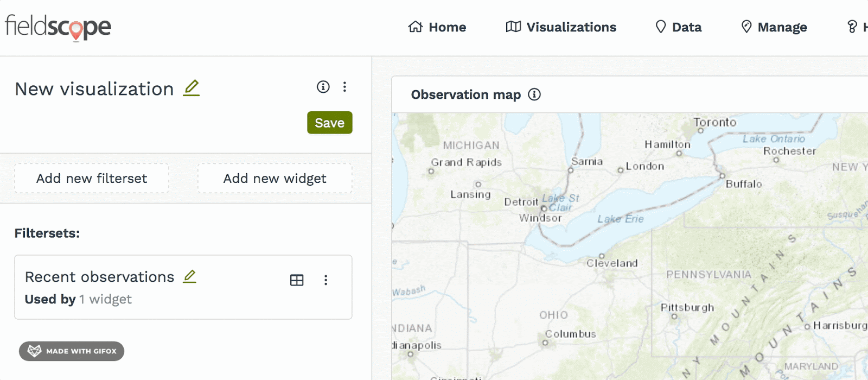Expand Recent observations three-dot menu
The height and width of the screenshot is (380, 868).
tap(325, 280)
